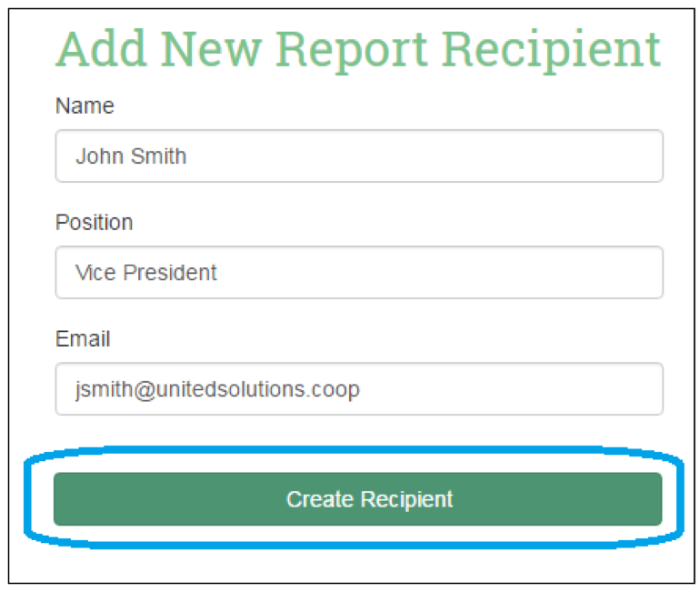Place cursor in field containing John Smith

click(x=358, y=156)
